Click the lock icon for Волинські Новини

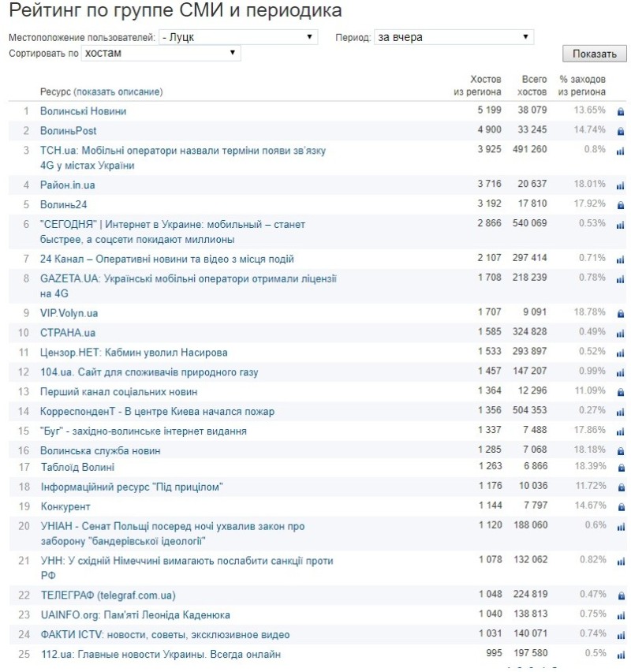point(620,111)
